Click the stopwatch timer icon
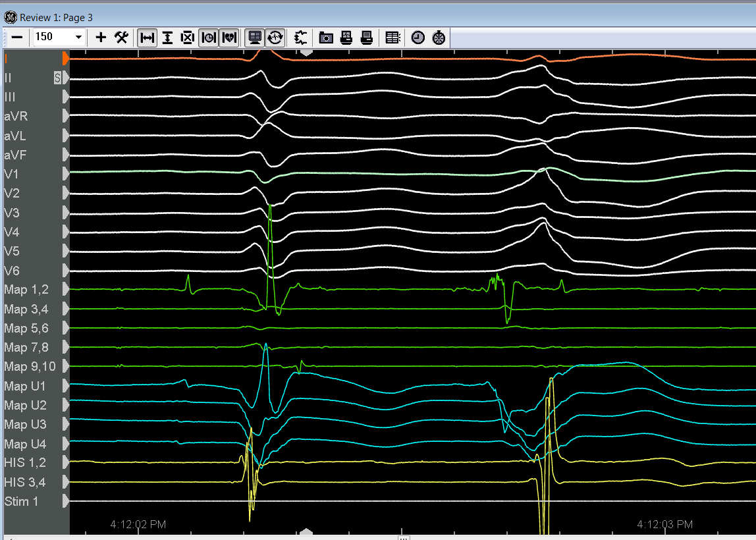This screenshot has width=756, height=540. point(439,37)
